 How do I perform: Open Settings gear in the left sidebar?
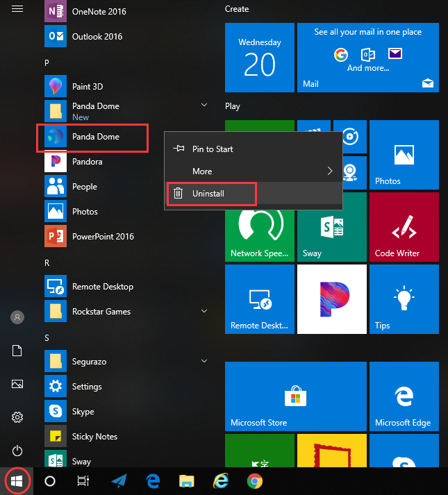[x=17, y=417]
